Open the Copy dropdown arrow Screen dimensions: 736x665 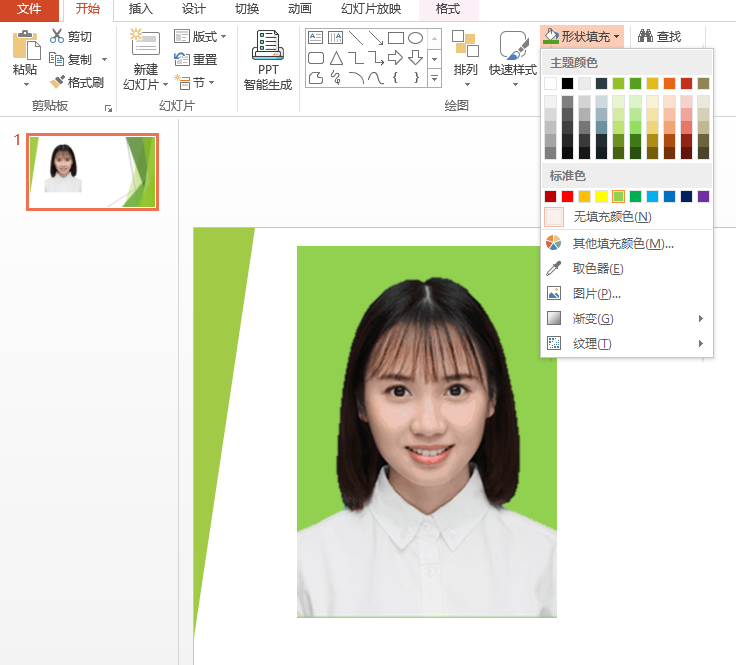104,60
